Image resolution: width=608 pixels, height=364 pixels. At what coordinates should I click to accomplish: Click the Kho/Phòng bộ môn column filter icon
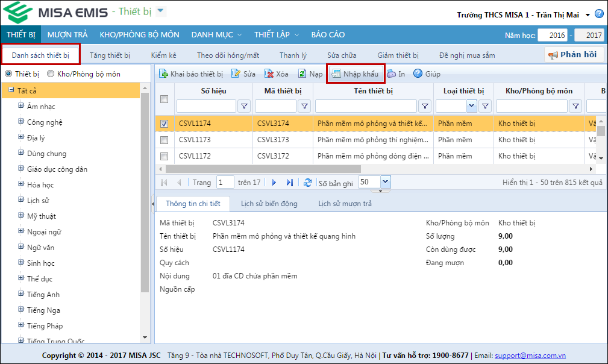[575, 106]
